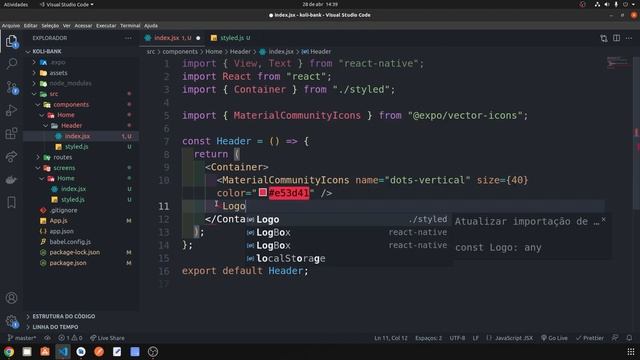
Task: Expand LINHA DO TEMPO section
Action: (x=55, y=327)
